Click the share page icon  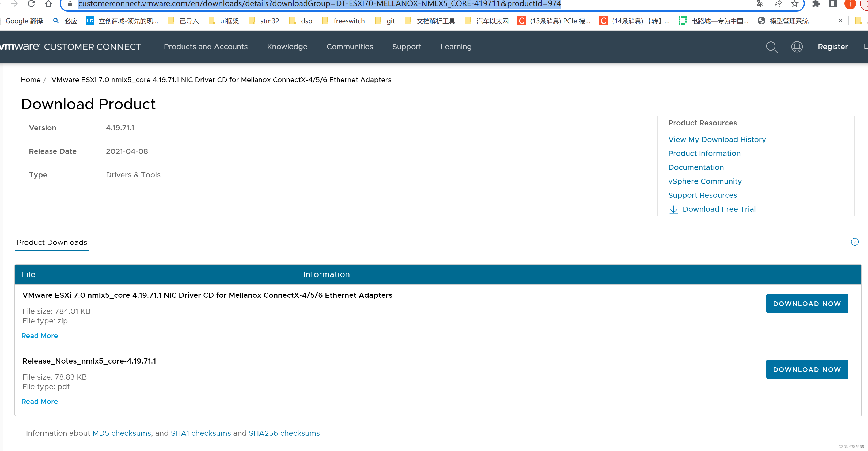click(777, 4)
